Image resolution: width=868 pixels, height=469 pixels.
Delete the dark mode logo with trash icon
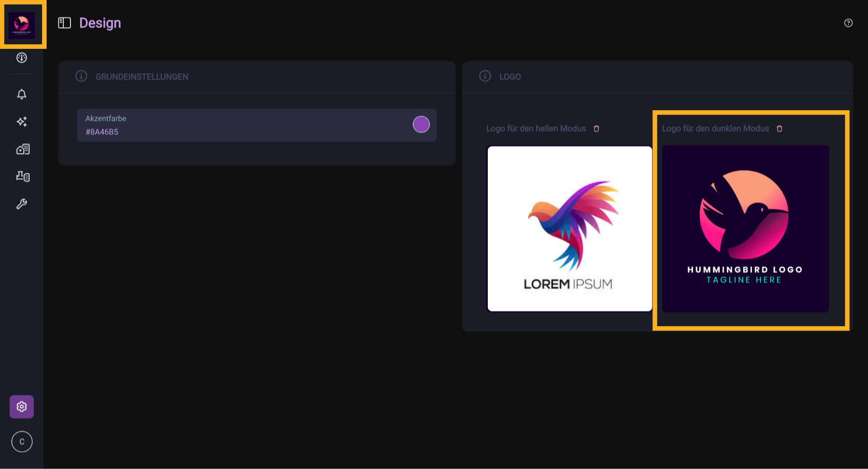point(779,129)
